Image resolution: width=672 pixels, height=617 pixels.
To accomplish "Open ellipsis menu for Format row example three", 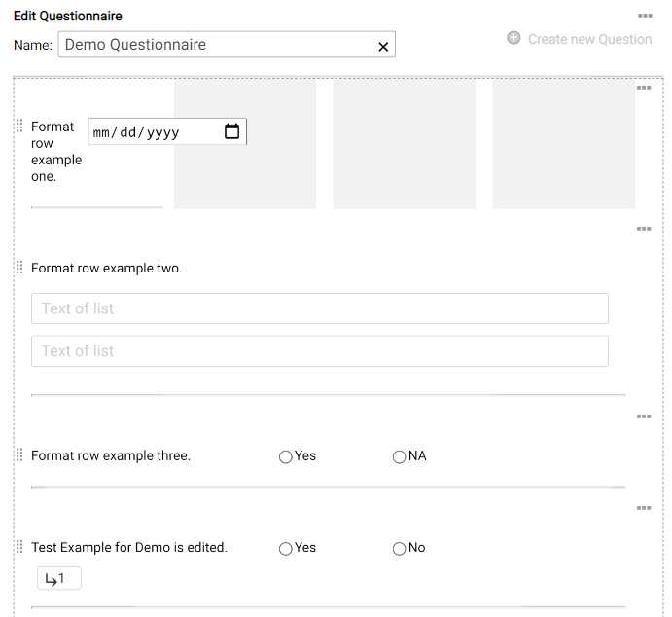I will pyautogui.click(x=644, y=417).
